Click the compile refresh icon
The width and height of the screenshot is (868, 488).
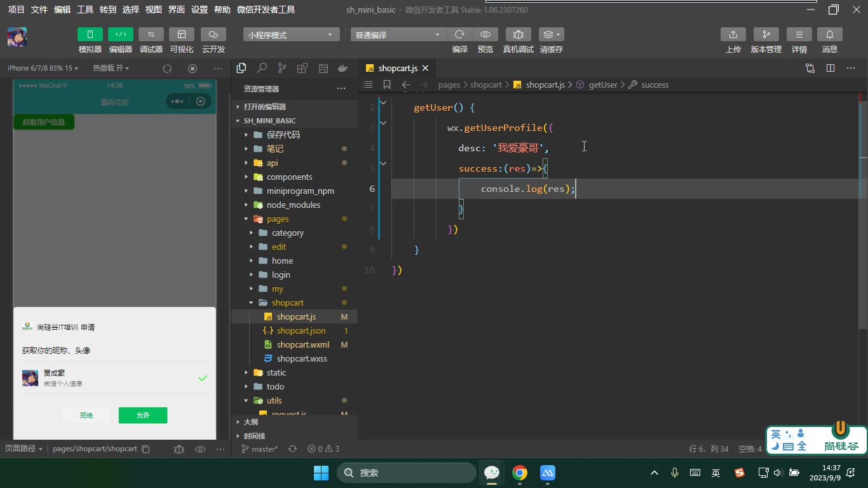click(460, 34)
